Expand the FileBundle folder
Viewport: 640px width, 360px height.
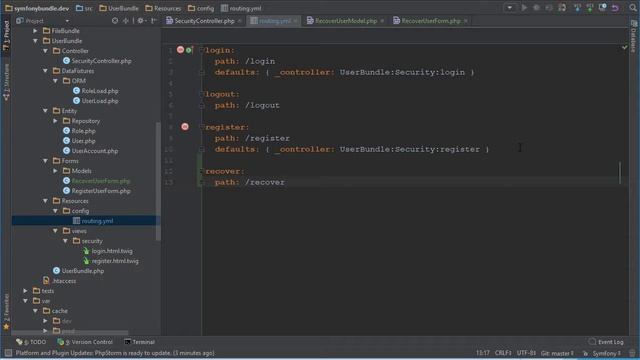point(36,31)
